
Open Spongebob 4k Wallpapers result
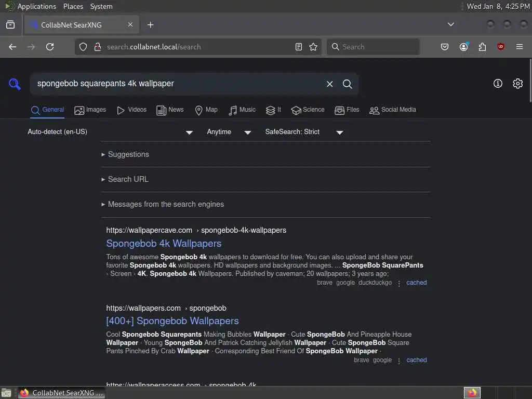[164, 244]
